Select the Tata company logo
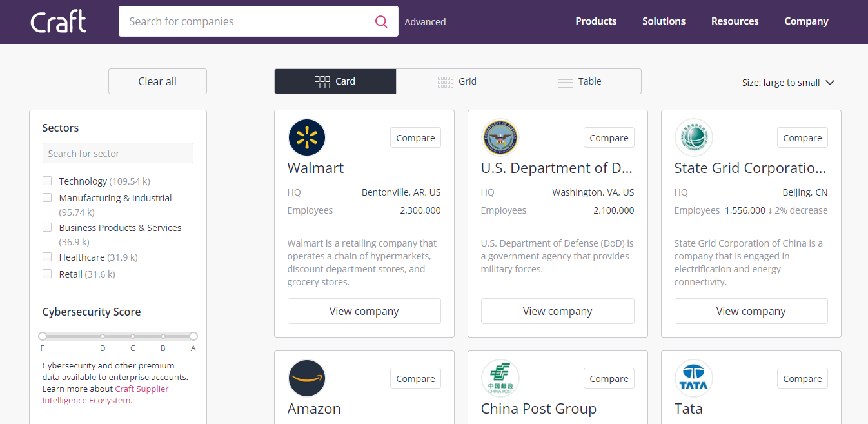868x424 pixels. pyautogui.click(x=693, y=378)
